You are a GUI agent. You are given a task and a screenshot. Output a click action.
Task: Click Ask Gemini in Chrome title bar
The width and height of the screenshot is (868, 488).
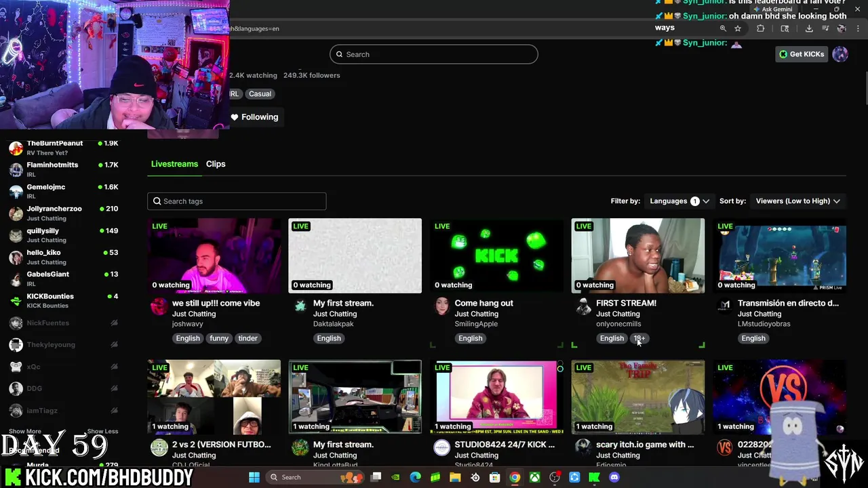772,9
